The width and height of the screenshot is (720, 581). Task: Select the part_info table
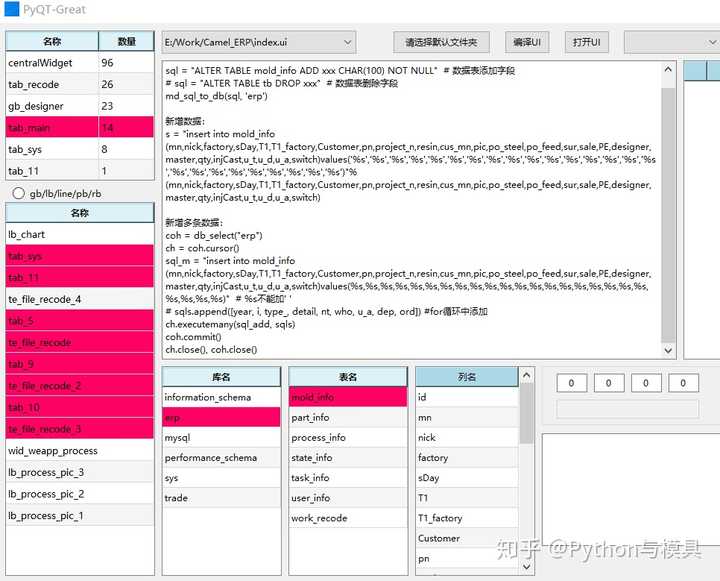pos(348,417)
